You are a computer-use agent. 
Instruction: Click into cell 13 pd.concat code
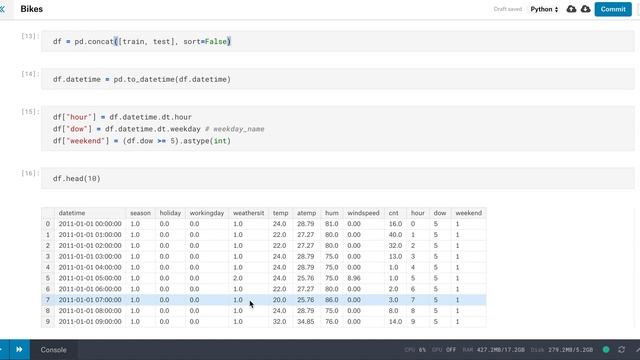[x=338, y=41]
